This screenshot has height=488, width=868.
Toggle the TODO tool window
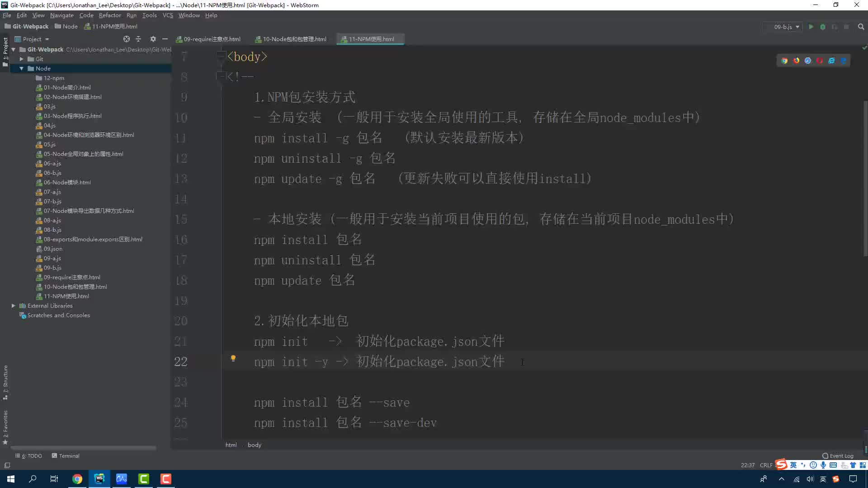28,456
